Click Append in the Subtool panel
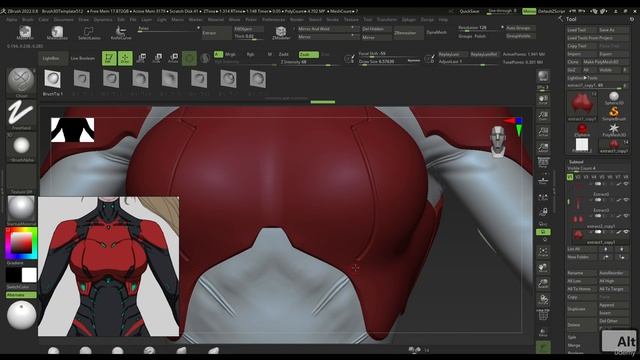The width and height of the screenshot is (640, 360). (x=613, y=305)
